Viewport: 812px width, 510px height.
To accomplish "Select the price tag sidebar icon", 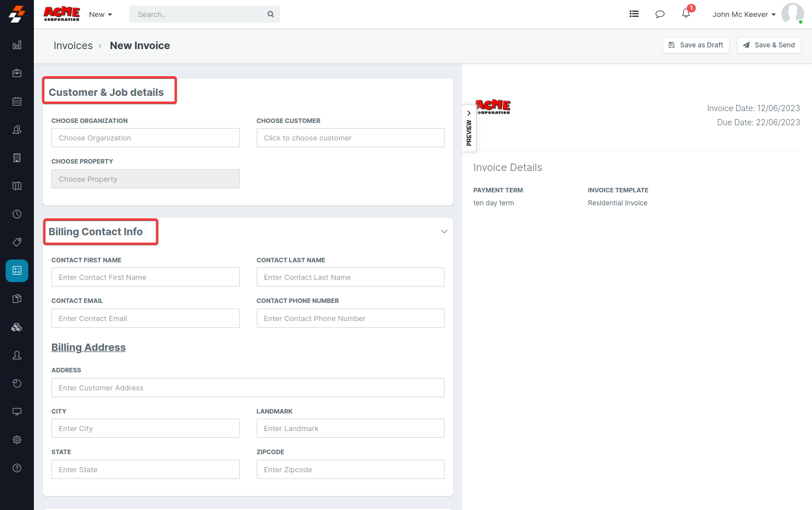I will tap(17, 243).
